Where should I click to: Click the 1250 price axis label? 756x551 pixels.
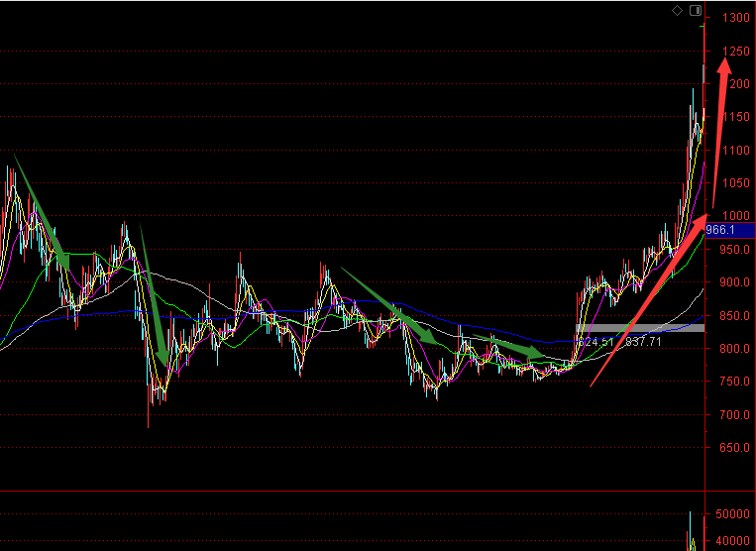pos(736,52)
